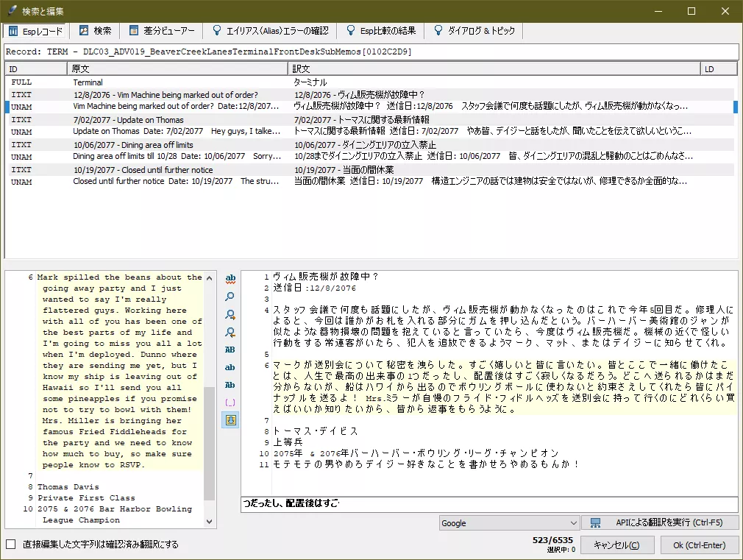Toggle the highlighted sync-scroll down-arrow icon
Image resolution: width=743 pixels, height=560 pixels.
coord(230,420)
